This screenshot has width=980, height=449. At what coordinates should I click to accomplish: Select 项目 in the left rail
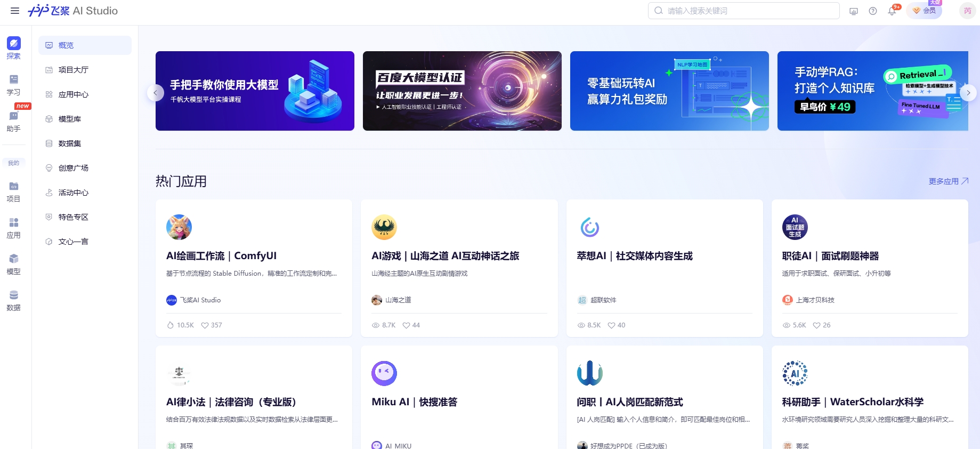point(13,191)
